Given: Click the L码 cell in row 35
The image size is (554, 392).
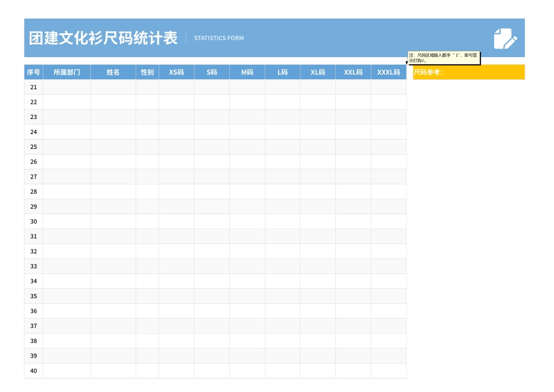Looking at the screenshot, I should [282, 296].
